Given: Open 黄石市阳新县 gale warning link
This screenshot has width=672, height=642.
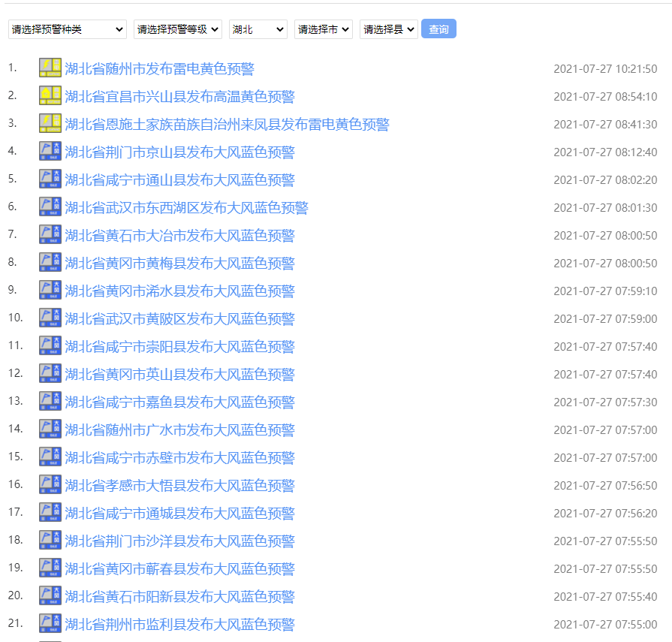Looking at the screenshot, I should pos(180,597).
